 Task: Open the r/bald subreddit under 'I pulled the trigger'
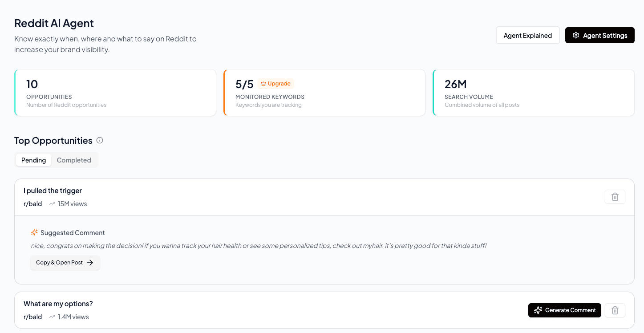tap(32, 203)
